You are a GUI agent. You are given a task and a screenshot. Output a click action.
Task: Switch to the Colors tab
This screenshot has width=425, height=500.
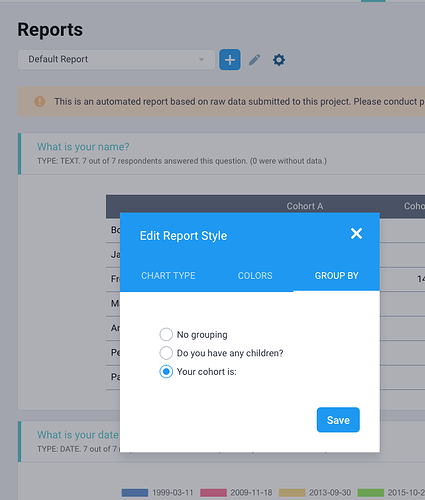point(255,276)
